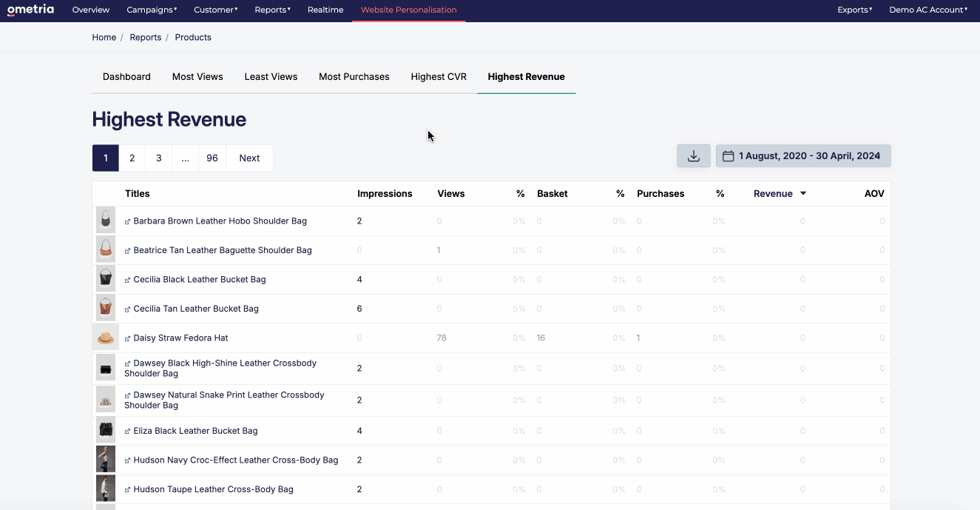Expand the Campaigns dropdown menu

click(152, 10)
